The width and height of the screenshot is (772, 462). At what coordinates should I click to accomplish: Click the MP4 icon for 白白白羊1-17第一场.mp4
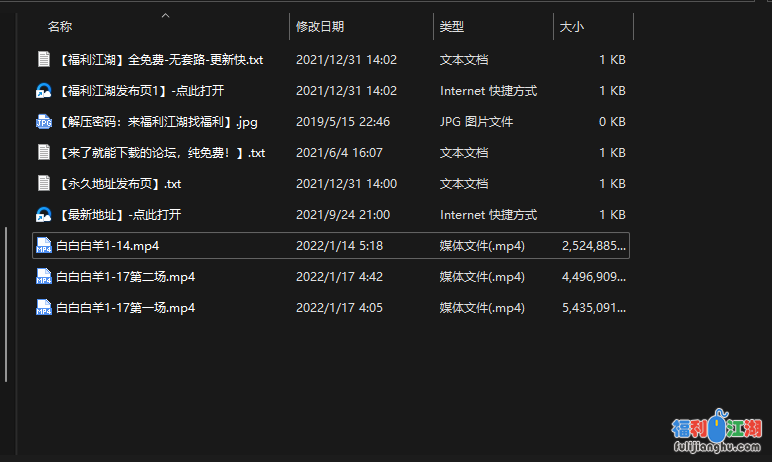pyautogui.click(x=43, y=308)
